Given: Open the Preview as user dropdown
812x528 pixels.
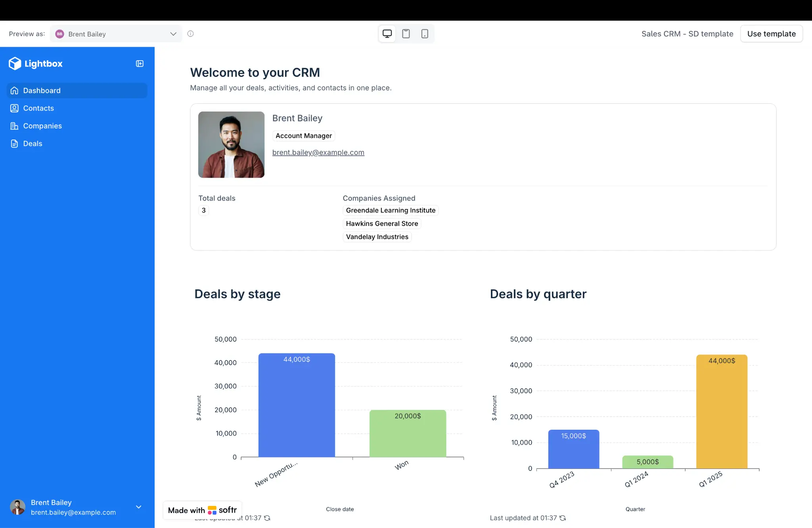Looking at the screenshot, I should pyautogui.click(x=115, y=34).
